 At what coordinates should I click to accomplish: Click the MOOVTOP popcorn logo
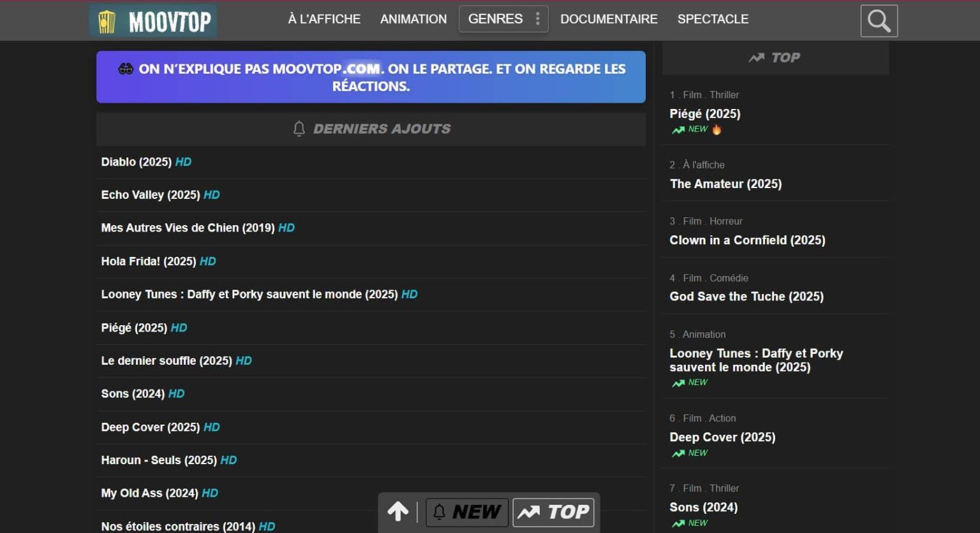pyautogui.click(x=153, y=21)
